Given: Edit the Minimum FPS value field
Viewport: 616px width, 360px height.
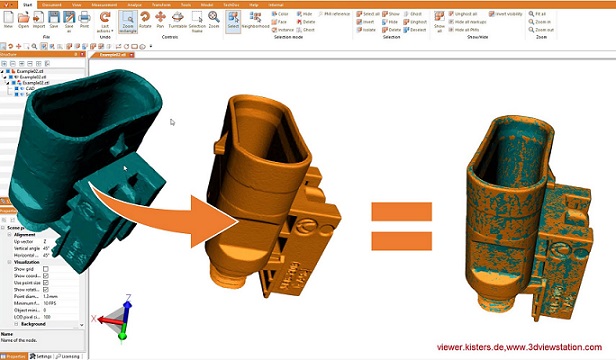Looking at the screenshot, I should click(61, 303).
